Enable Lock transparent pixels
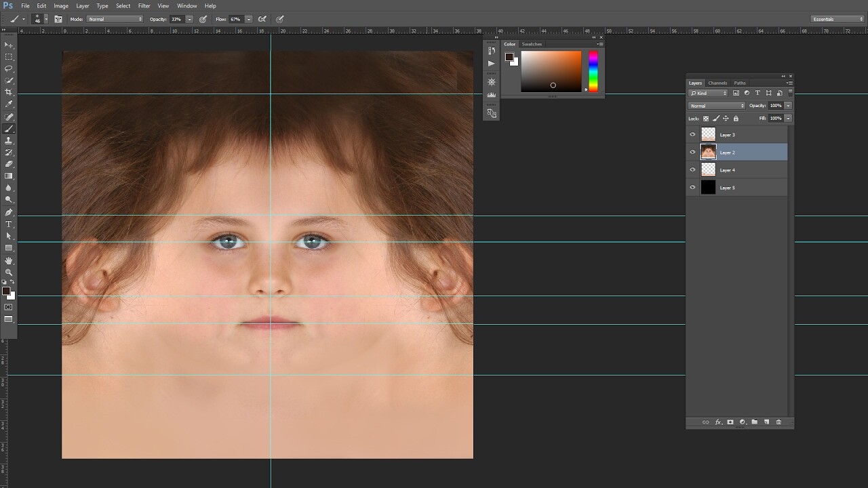Viewport: 868px width, 488px height. pyautogui.click(x=706, y=119)
